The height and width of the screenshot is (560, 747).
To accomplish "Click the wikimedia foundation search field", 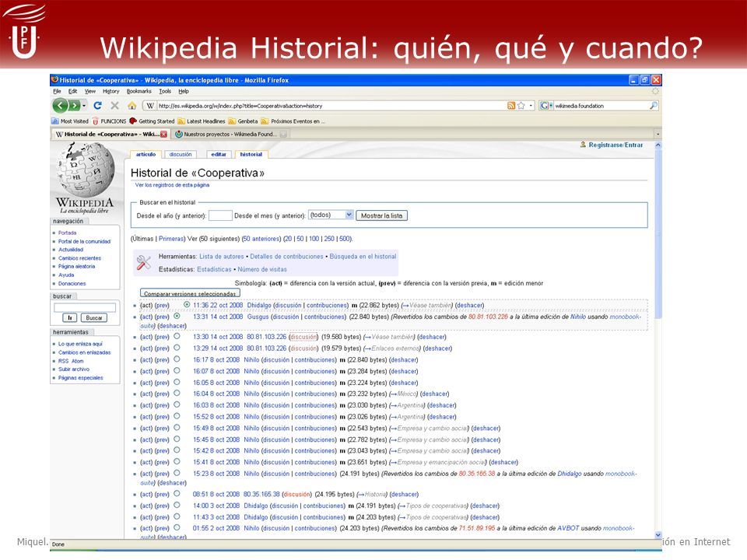I will point(601,106).
